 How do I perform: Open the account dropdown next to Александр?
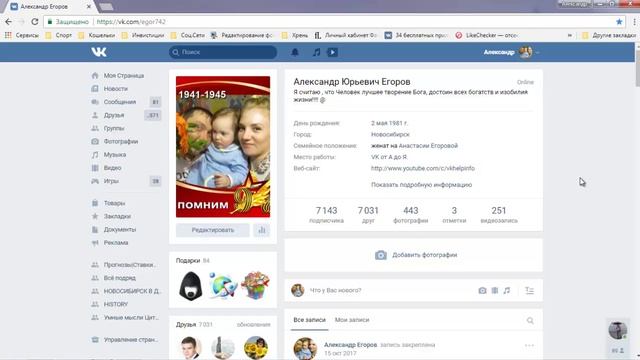[537, 52]
